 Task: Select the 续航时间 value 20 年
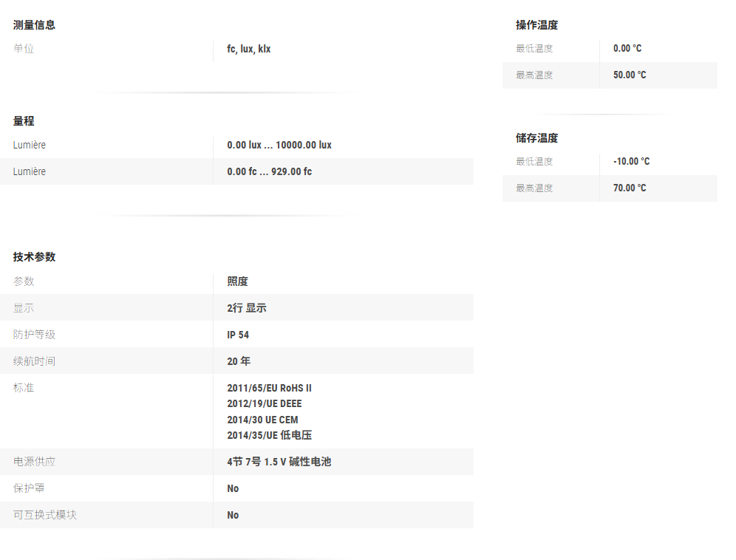pos(239,361)
